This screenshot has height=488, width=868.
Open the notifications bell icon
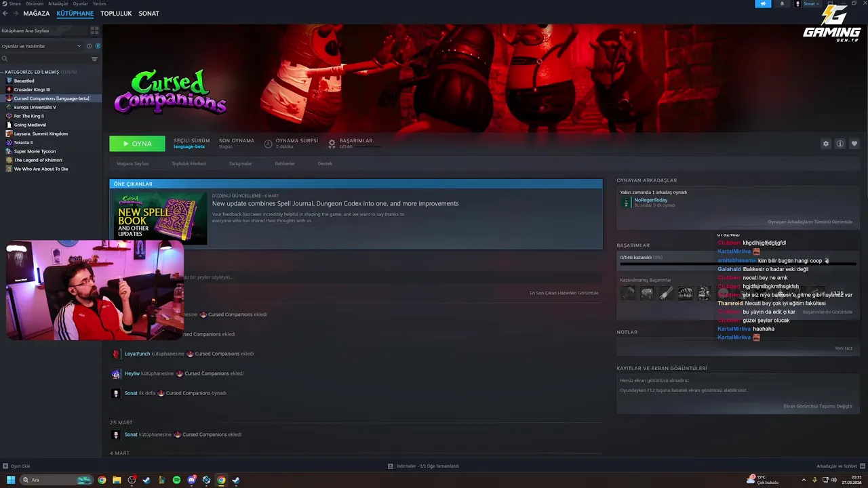(781, 3)
